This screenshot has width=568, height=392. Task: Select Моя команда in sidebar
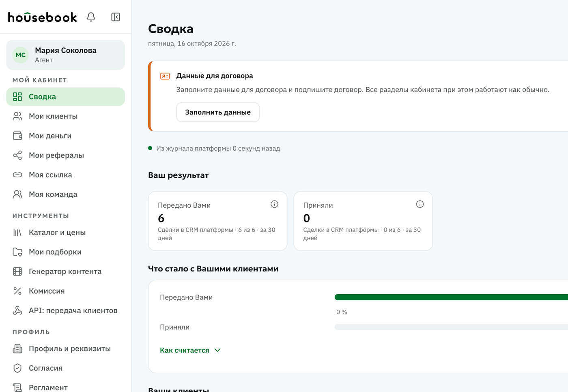click(65, 194)
